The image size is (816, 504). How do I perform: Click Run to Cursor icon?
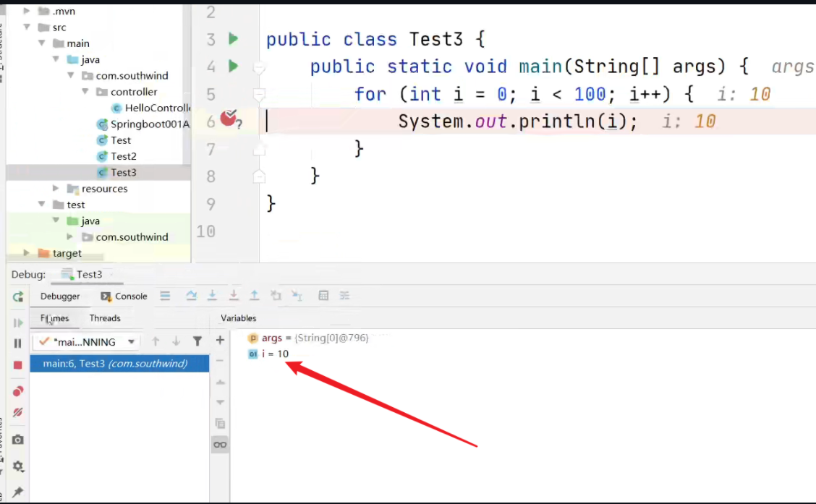pyautogui.click(x=297, y=296)
